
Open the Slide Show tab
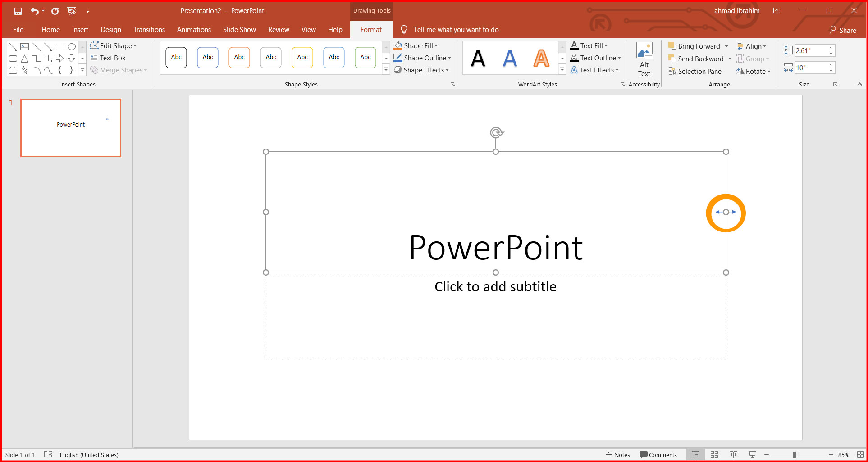pos(239,30)
